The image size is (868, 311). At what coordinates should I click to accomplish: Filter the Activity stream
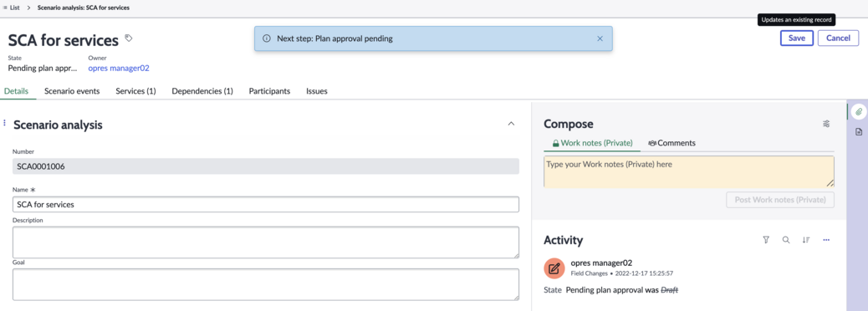[766, 240]
